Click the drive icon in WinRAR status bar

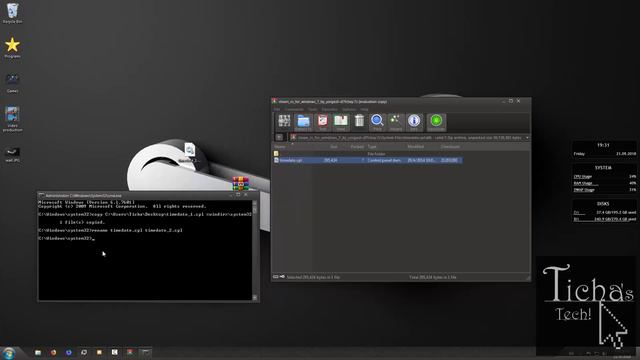point(276,277)
